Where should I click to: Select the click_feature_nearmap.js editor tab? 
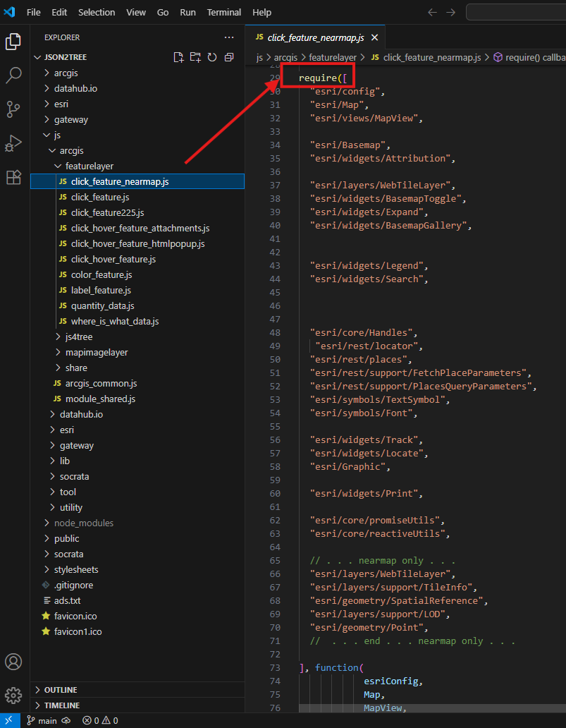(x=316, y=37)
